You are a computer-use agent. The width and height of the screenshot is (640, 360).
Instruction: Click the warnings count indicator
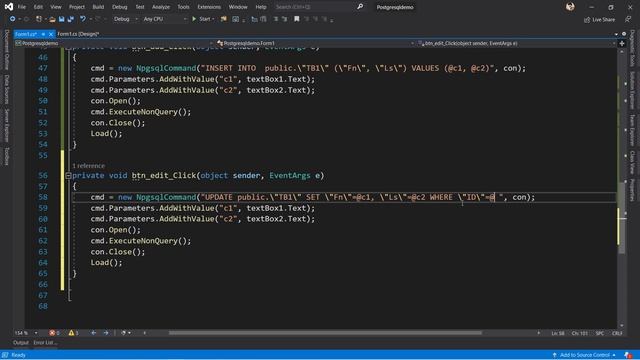[73, 333]
